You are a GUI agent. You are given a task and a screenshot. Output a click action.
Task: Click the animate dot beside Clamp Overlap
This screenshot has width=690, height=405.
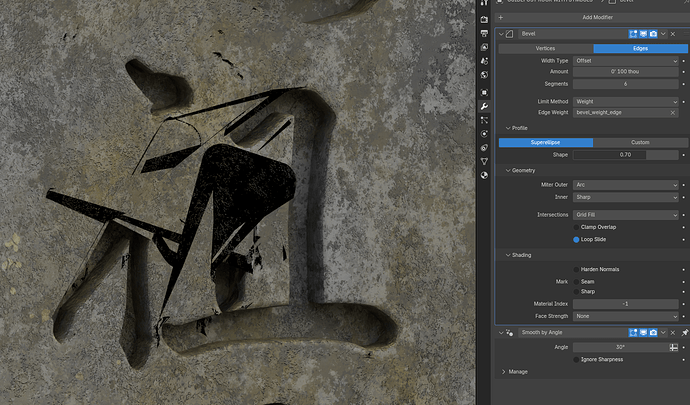pos(684,228)
